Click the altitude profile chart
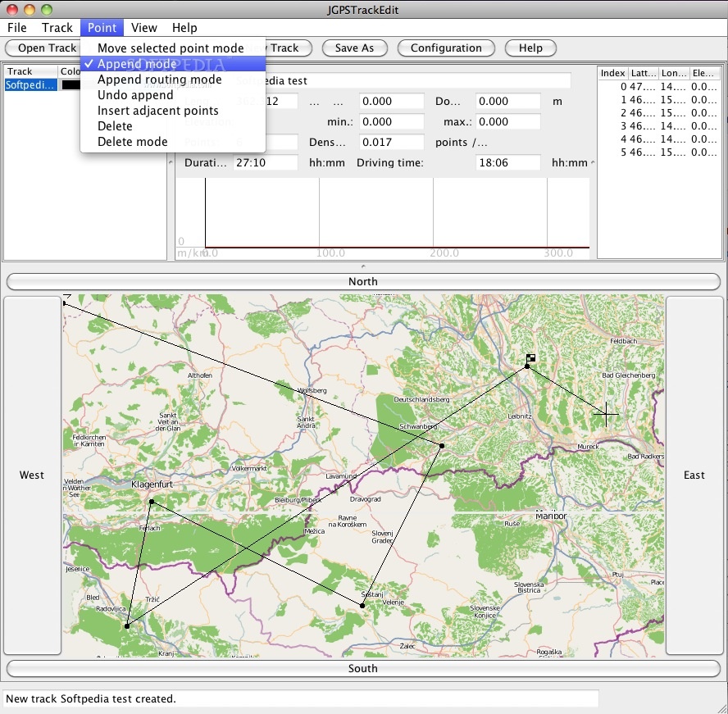Image resolution: width=728 pixels, height=714 pixels. (x=383, y=218)
